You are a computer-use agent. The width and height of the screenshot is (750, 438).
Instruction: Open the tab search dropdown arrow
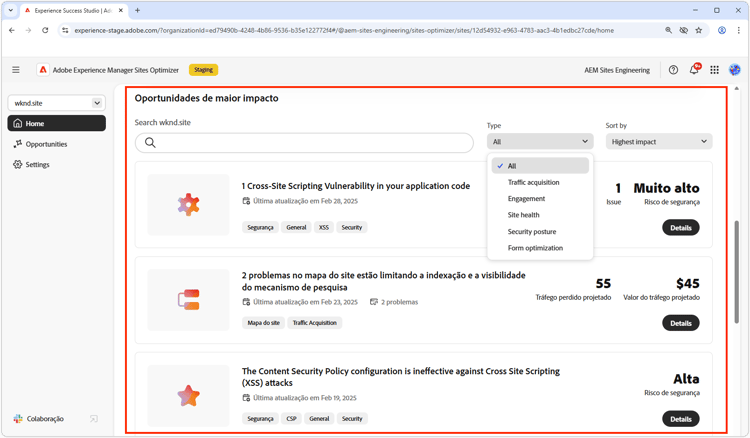(x=11, y=10)
